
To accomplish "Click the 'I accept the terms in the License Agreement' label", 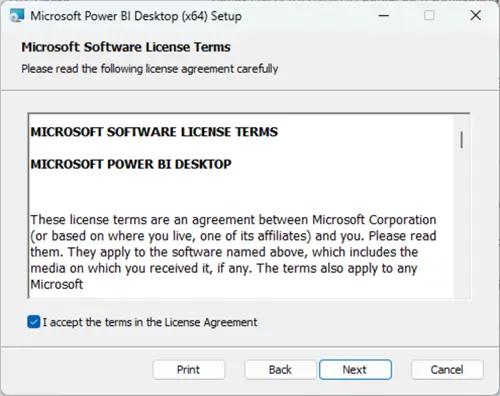I will (x=150, y=322).
